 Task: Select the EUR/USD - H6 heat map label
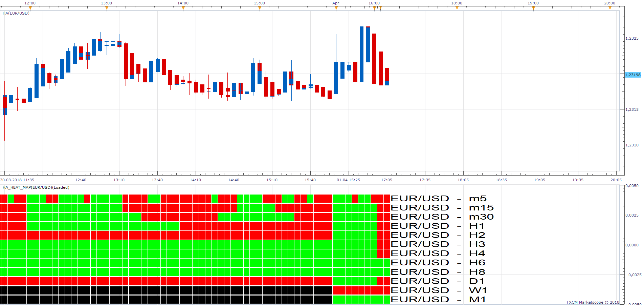pyautogui.click(x=438, y=263)
